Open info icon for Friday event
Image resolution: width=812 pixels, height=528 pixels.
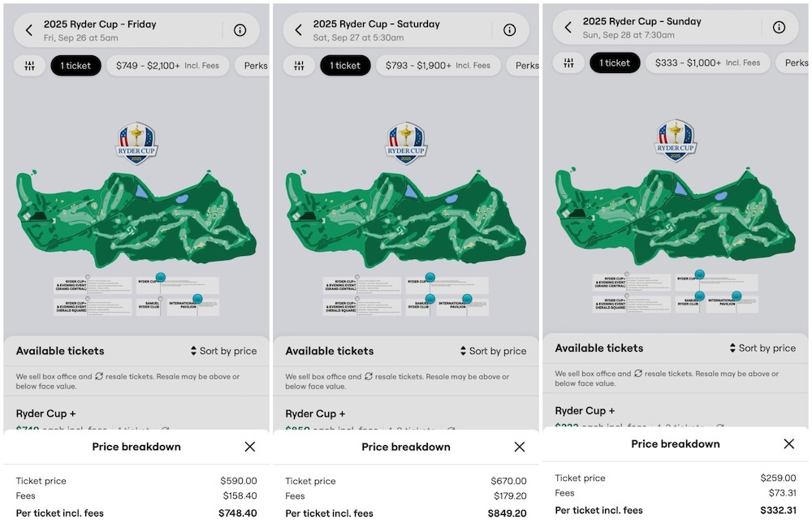(240, 30)
